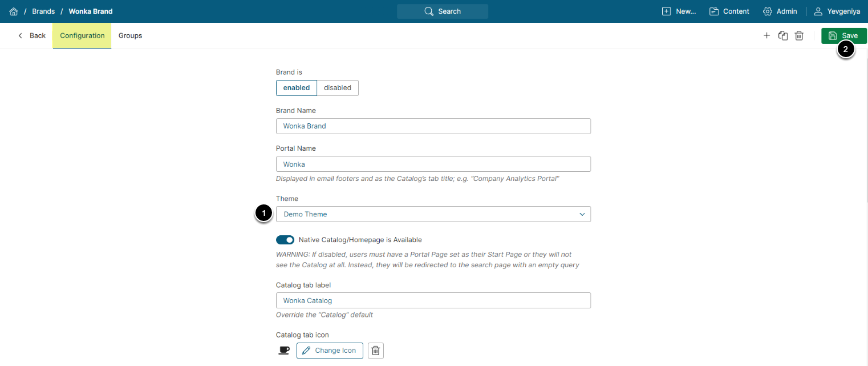Set brand status to enabled
This screenshot has width=868, height=366.
pyautogui.click(x=296, y=88)
